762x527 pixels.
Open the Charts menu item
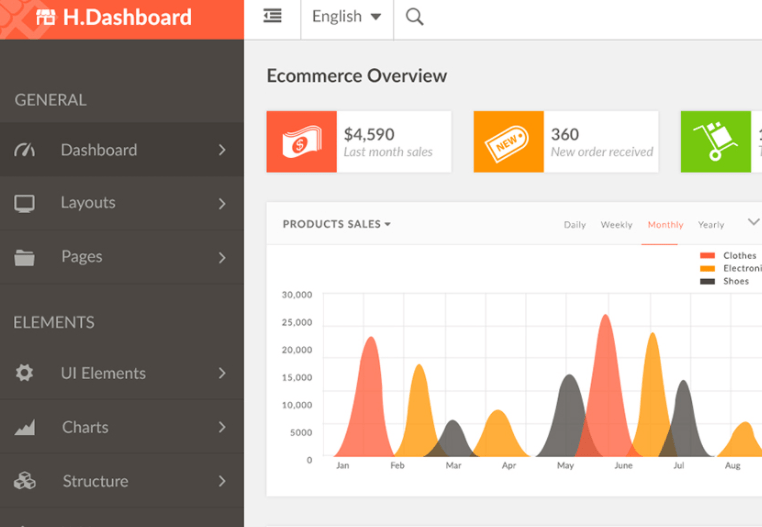[121, 427]
